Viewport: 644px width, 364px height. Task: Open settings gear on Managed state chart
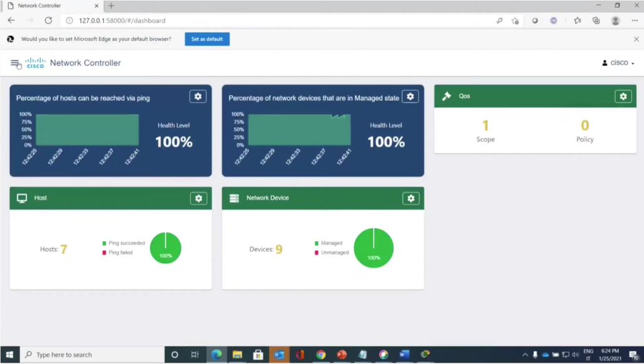[410, 96]
